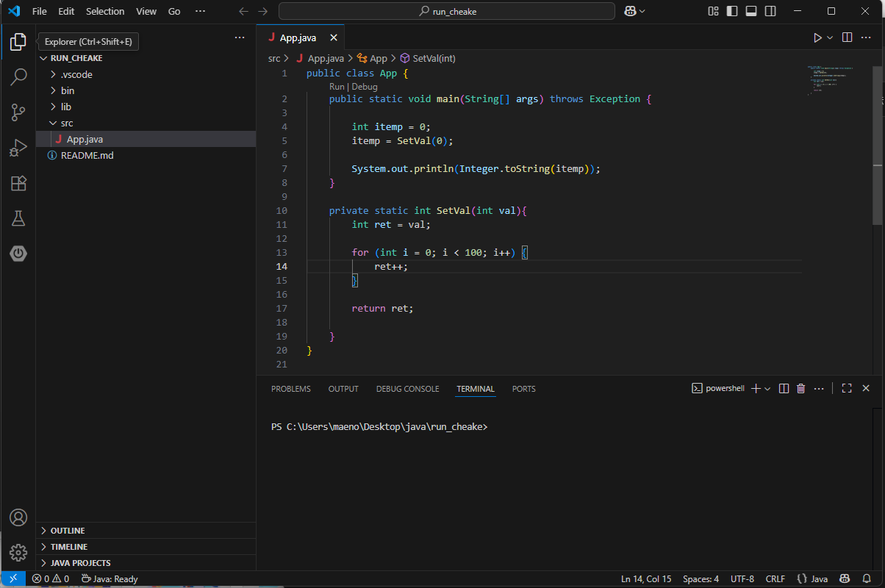Open the File menu
This screenshot has width=885, height=588.
coord(40,11)
